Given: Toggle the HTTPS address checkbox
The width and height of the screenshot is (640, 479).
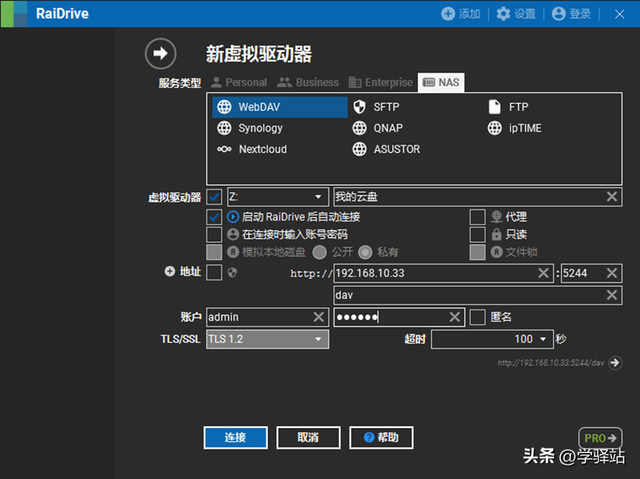Looking at the screenshot, I should tap(214, 273).
